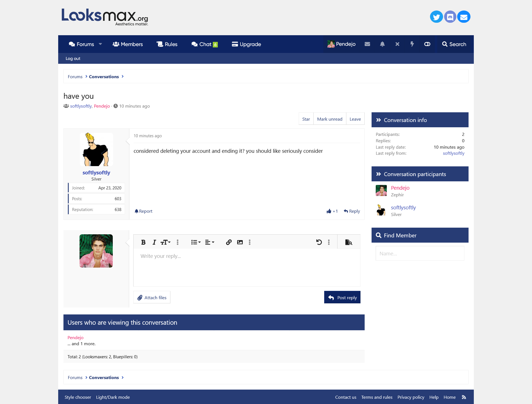Click the Find Member name field

pyautogui.click(x=420, y=253)
